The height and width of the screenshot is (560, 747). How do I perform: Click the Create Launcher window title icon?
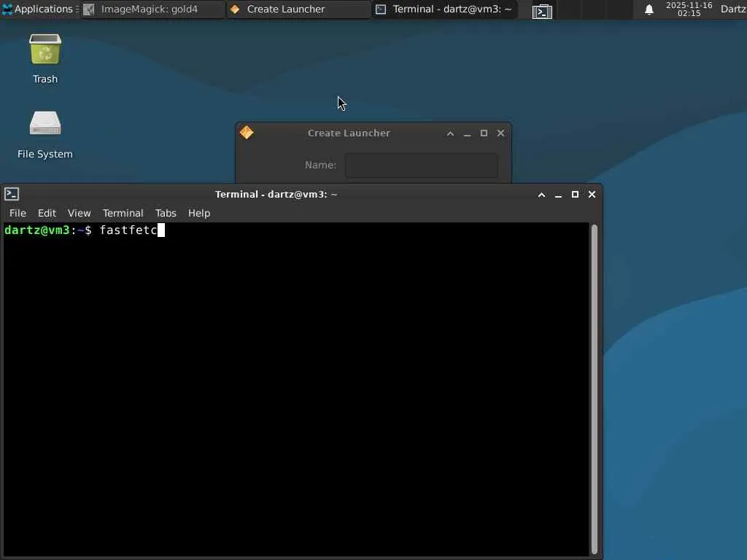point(247,133)
